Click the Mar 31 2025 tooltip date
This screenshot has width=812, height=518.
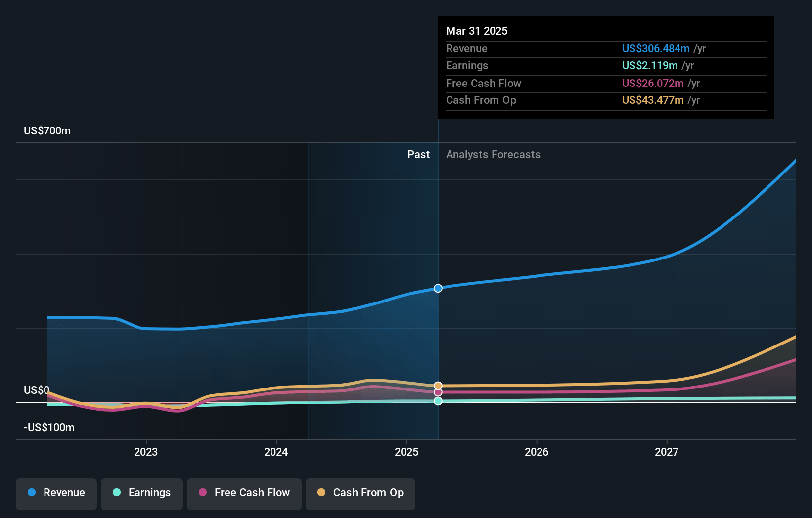[477, 31]
